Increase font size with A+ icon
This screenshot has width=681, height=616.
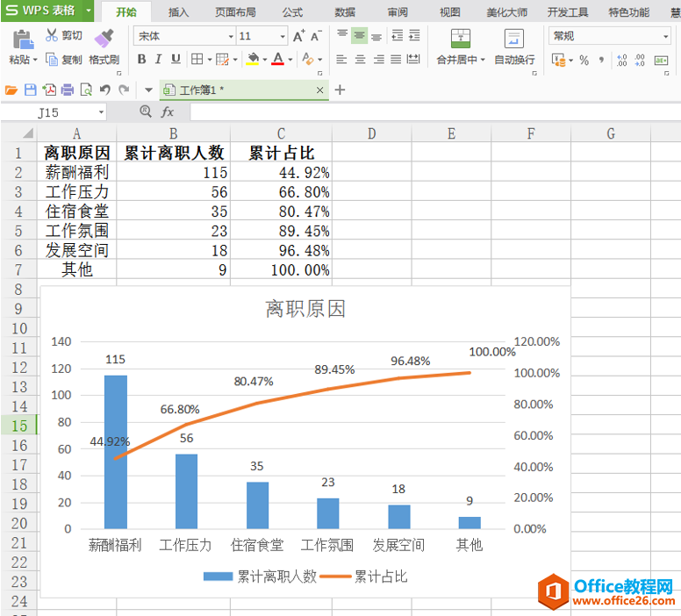298,36
